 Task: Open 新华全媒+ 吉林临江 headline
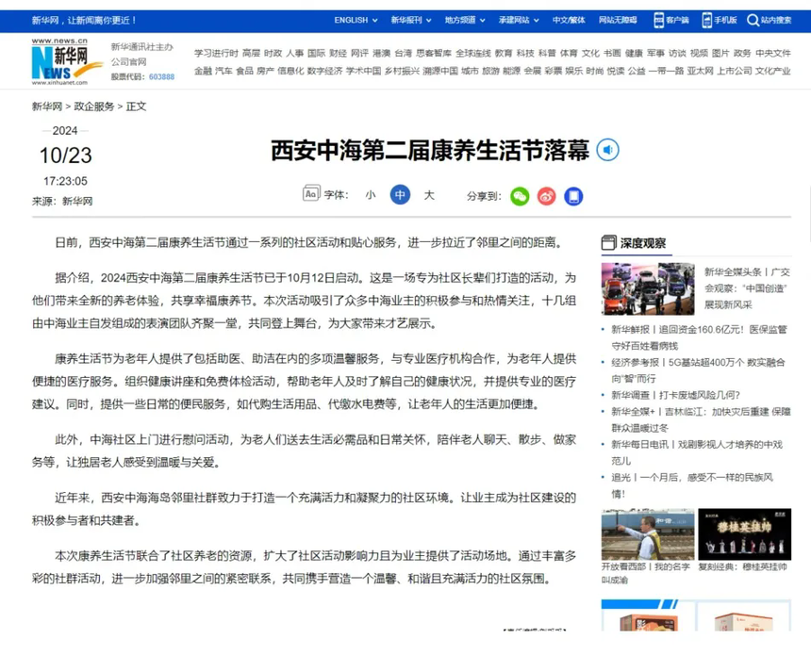click(701, 419)
